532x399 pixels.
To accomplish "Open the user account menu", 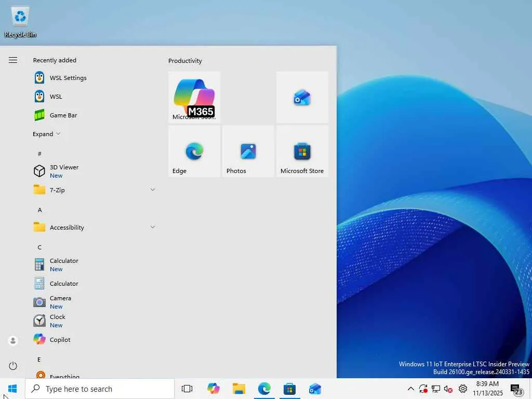I will pos(13,340).
